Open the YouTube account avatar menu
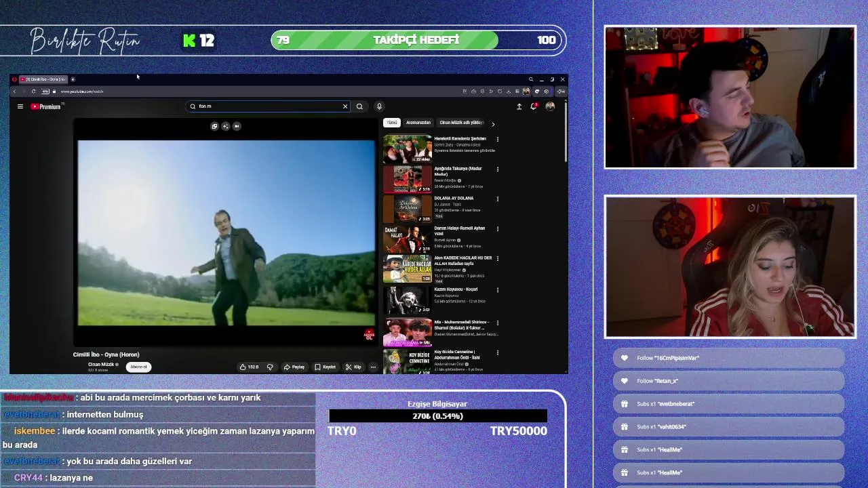The image size is (868, 488). click(x=550, y=106)
